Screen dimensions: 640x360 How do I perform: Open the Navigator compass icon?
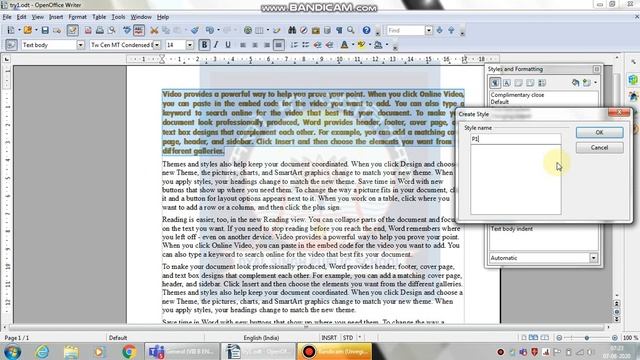coord(304,30)
